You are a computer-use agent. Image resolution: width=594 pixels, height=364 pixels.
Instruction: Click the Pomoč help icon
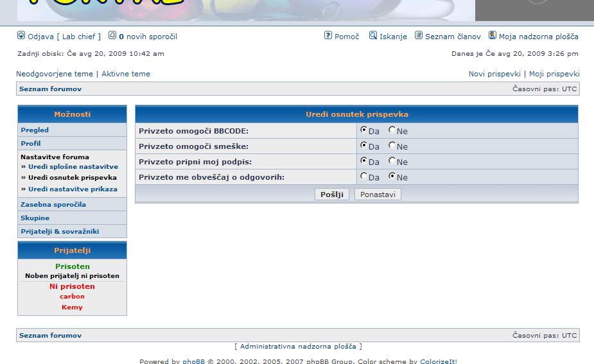tap(328, 36)
